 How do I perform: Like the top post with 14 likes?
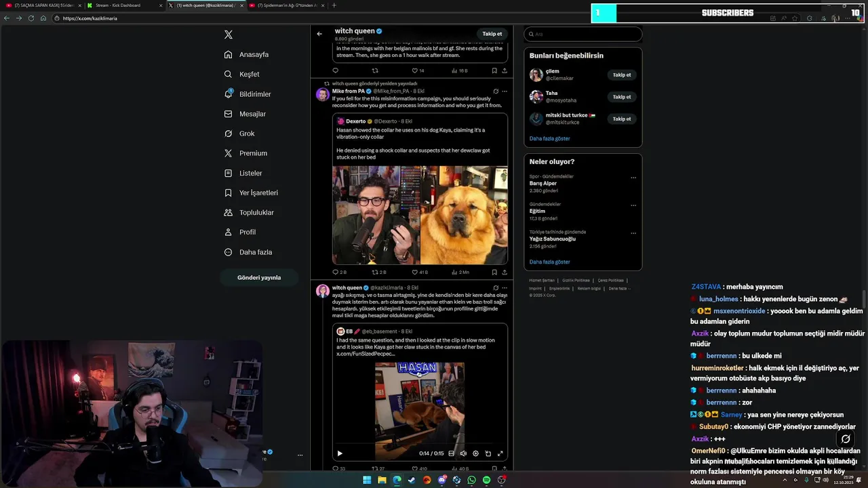click(x=415, y=70)
